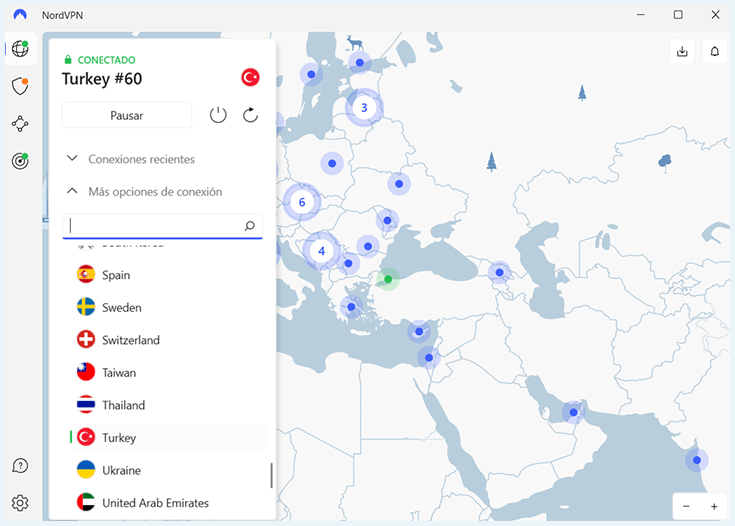
Task: Click the Taiwan flag icon
Action: (x=86, y=372)
